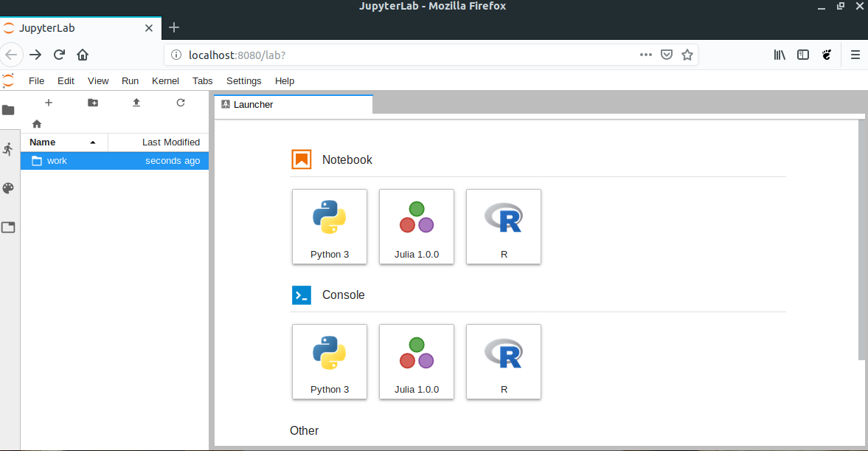Open the Run menu

coord(130,81)
